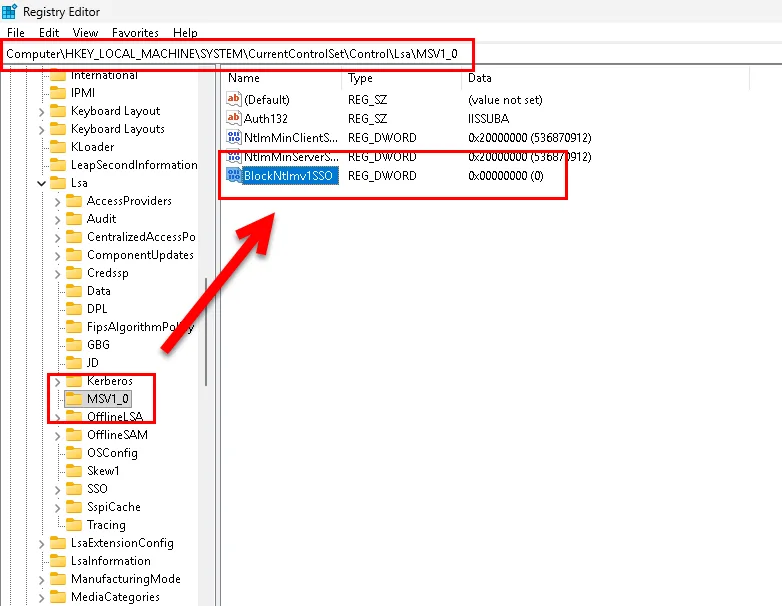The width and height of the screenshot is (782, 606).
Task: Select the Keyboard Layout folder icon
Action: click(58, 111)
